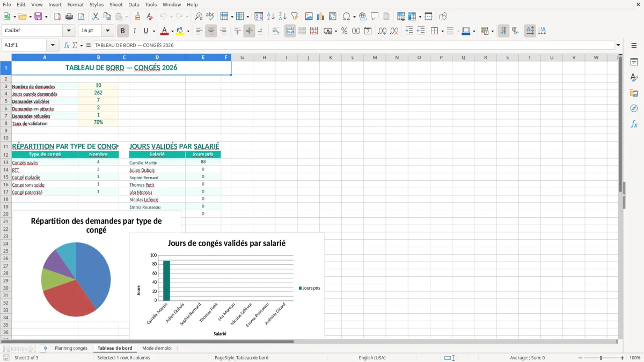The height and width of the screenshot is (362, 644).
Task: Insert a chart
Action: coord(320,16)
